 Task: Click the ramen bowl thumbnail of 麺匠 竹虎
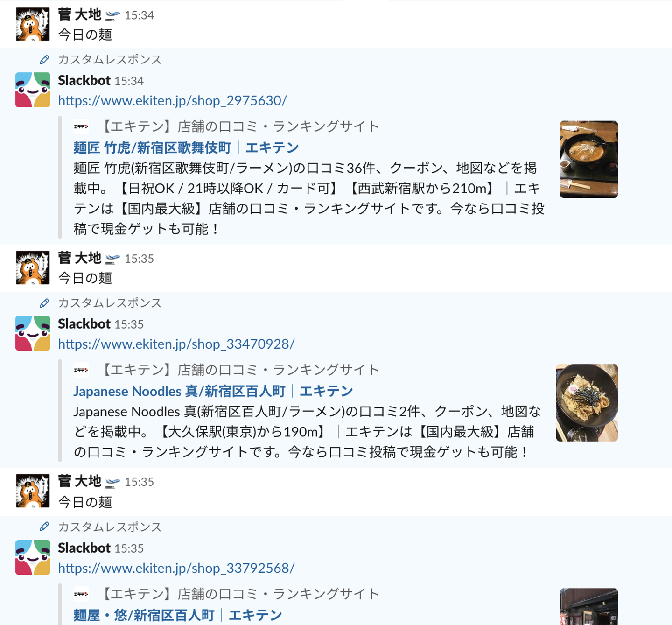[x=589, y=159]
